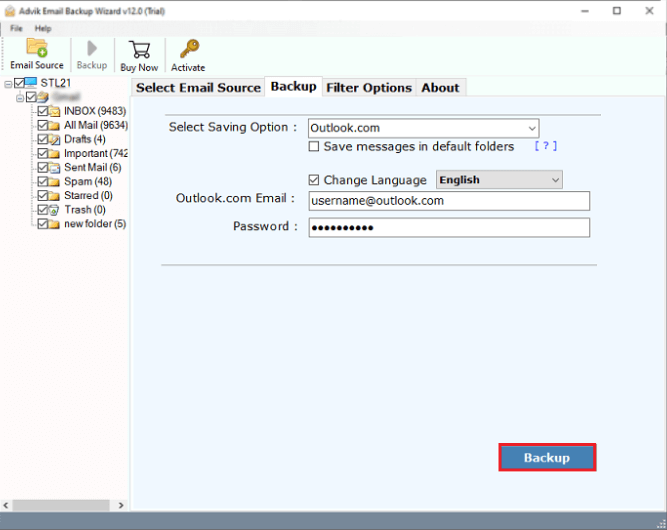
Task: Click the Starred folder icon
Action: coord(54,196)
